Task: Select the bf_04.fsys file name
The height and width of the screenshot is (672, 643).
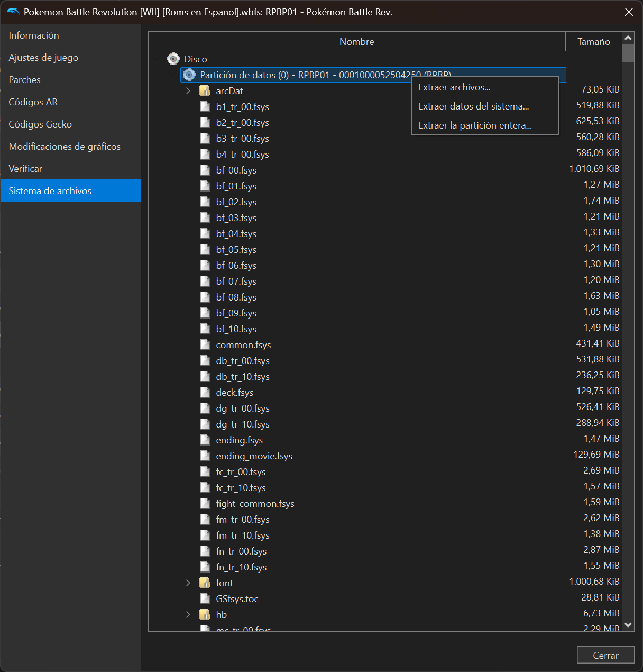Action: [x=236, y=233]
